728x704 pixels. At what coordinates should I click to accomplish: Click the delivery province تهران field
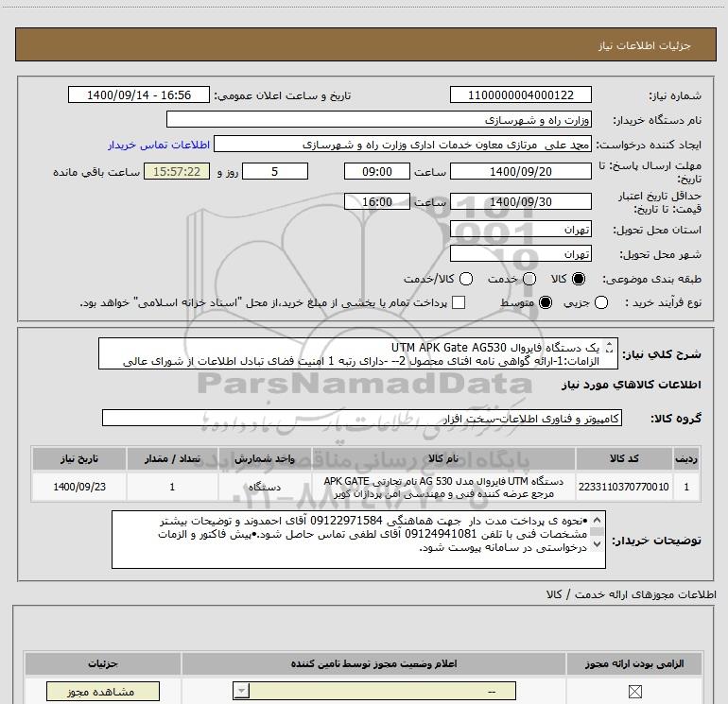pos(520,230)
